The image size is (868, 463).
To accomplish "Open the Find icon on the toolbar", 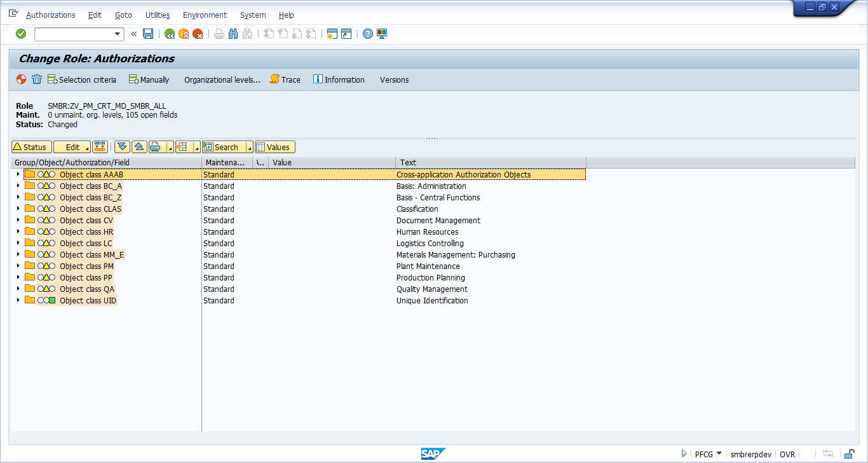I will coord(233,34).
